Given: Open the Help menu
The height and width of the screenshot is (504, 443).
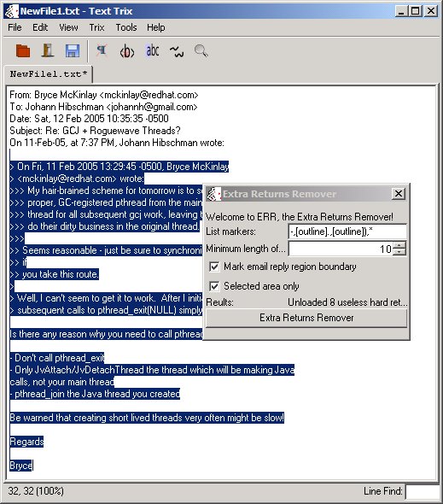Looking at the screenshot, I should 156,27.
